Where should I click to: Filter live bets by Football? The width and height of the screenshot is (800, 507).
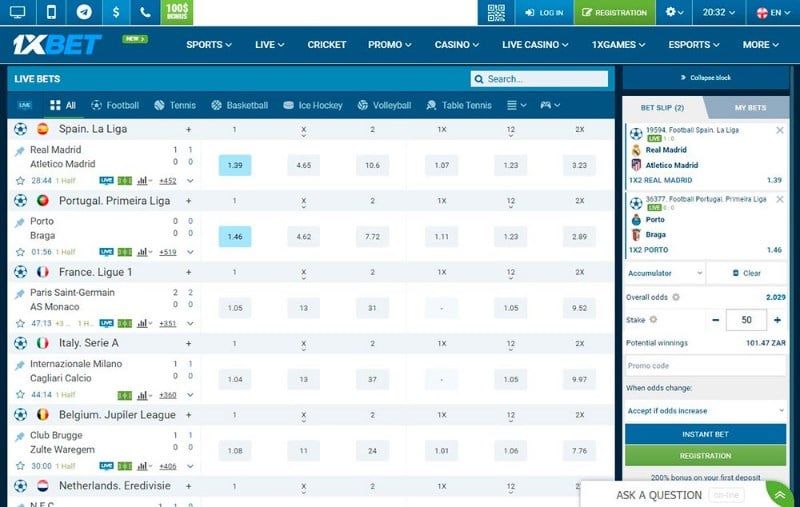[x=115, y=105]
